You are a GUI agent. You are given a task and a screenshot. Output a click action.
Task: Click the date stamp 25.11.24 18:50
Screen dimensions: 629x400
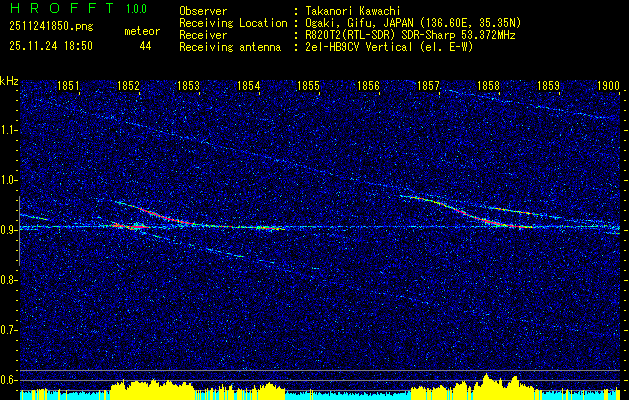coord(51,46)
